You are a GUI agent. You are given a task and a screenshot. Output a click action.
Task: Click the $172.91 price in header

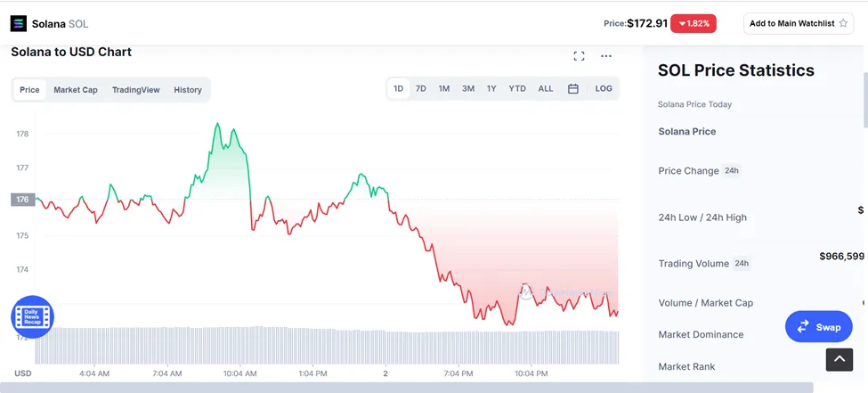[647, 24]
